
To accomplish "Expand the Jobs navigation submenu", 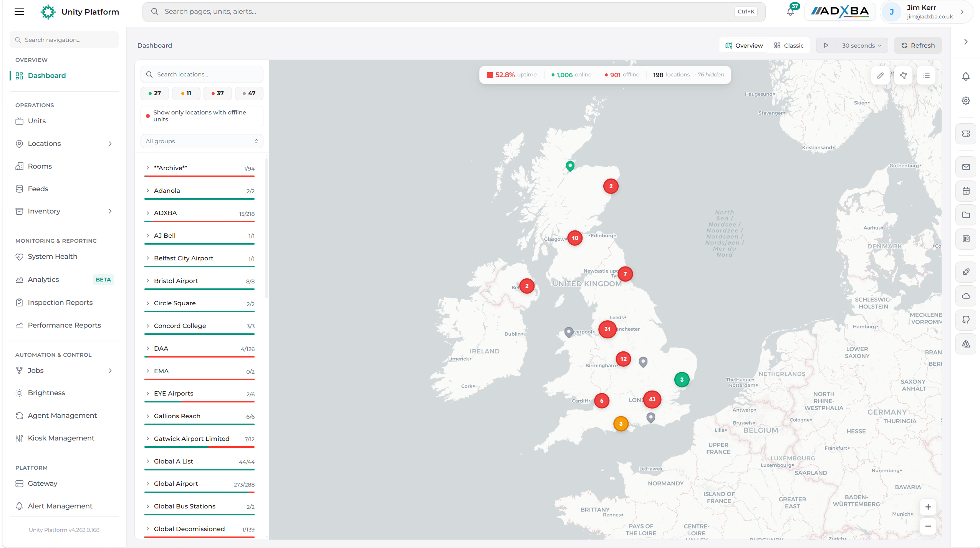I will (x=110, y=371).
